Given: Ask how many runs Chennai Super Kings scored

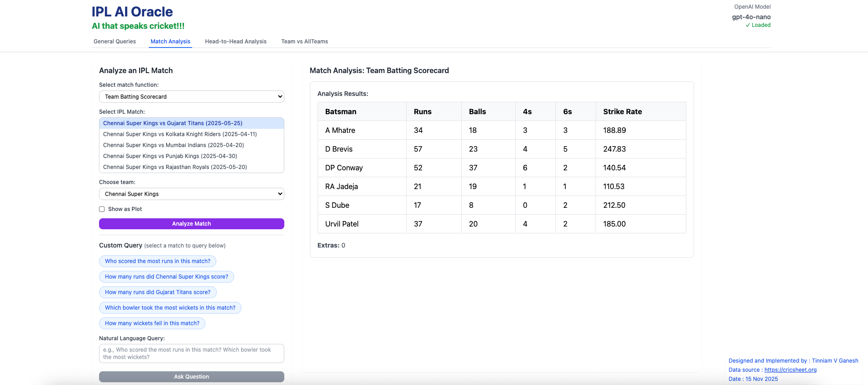Looking at the screenshot, I should (x=166, y=277).
